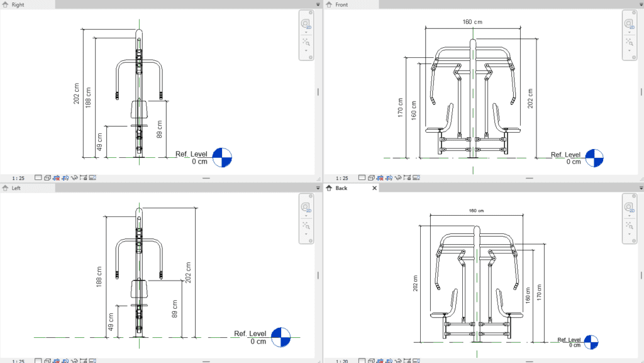
Task: Select the 160 cm width dimension in Front view
Action: click(472, 22)
